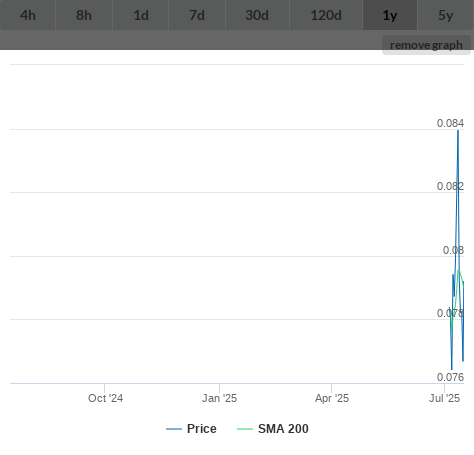This screenshot has height=455, width=474.
Task: Toggle the Price series in legend
Action: pyautogui.click(x=202, y=429)
